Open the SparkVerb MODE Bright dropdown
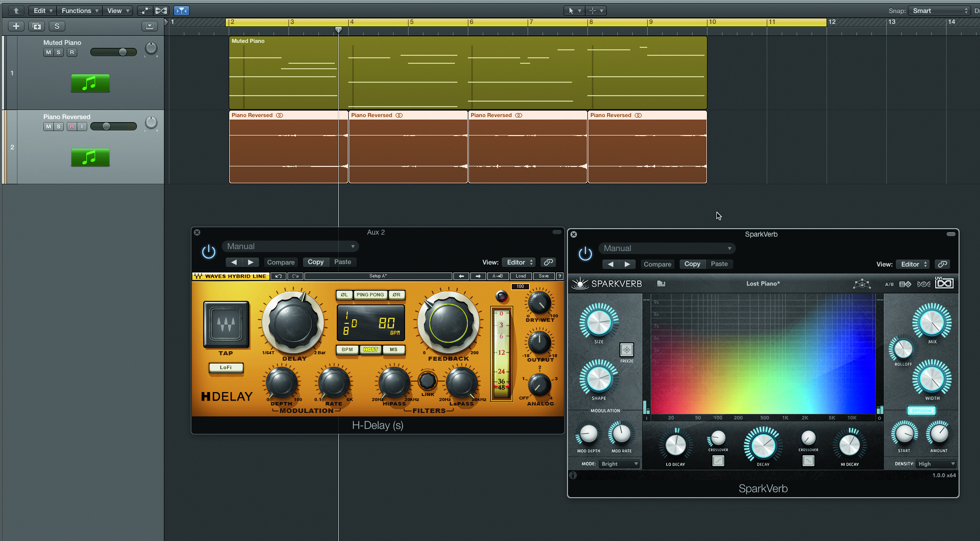The width and height of the screenshot is (980, 541). pyautogui.click(x=619, y=464)
